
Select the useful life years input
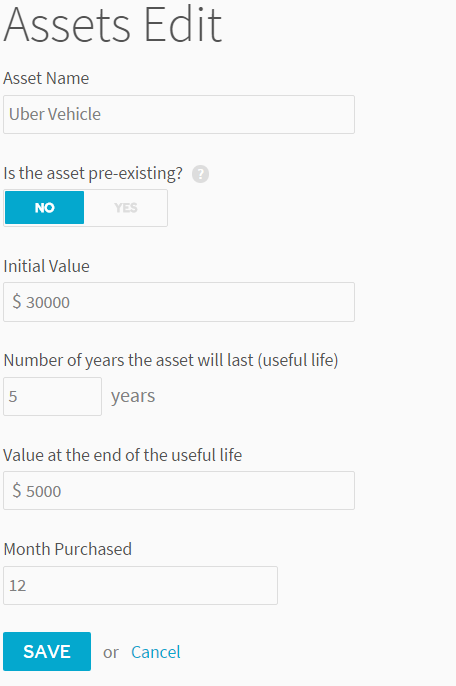[53, 396]
